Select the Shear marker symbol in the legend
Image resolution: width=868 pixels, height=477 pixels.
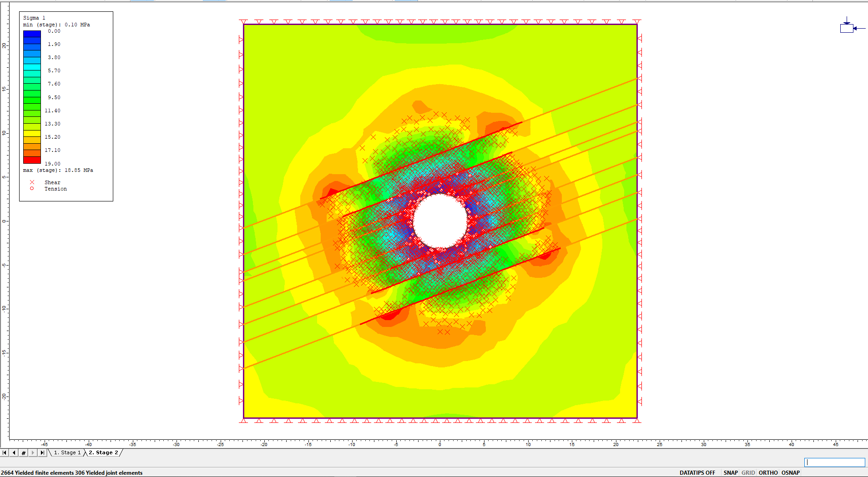coord(31,182)
